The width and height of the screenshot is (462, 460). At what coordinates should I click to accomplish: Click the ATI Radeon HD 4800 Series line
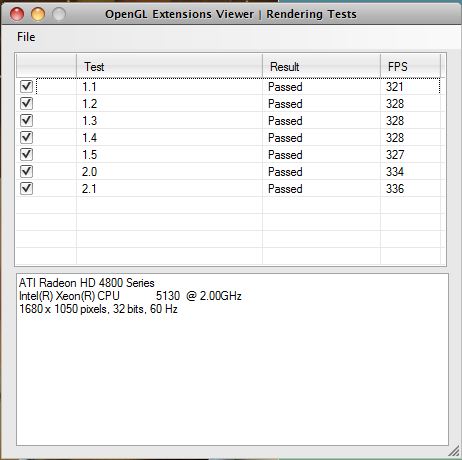87,283
